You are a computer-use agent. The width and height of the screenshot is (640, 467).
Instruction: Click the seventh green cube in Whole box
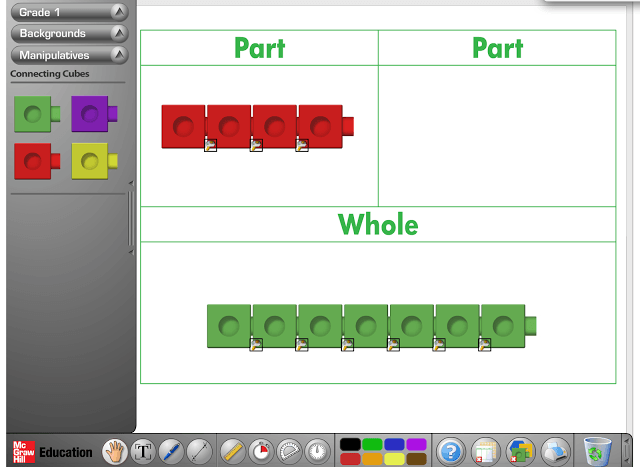pos(508,326)
